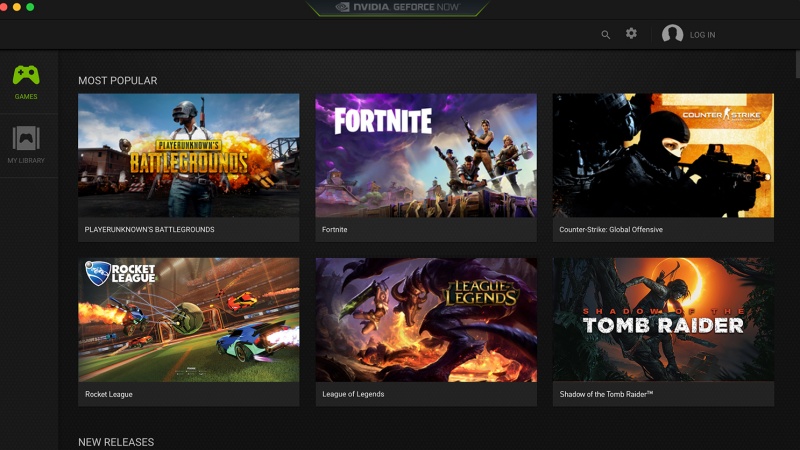Open settings via the gear icon
800x450 pixels.
point(631,34)
